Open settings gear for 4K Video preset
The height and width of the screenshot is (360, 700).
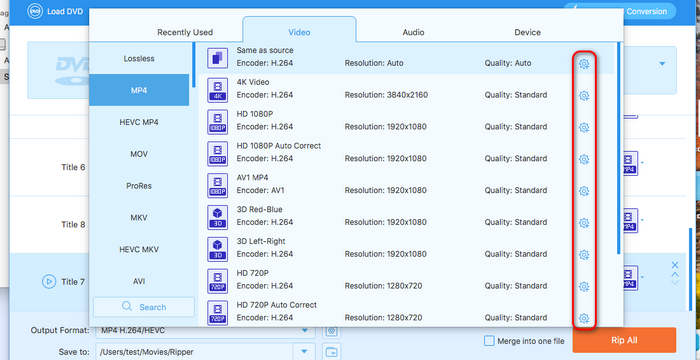[584, 96]
